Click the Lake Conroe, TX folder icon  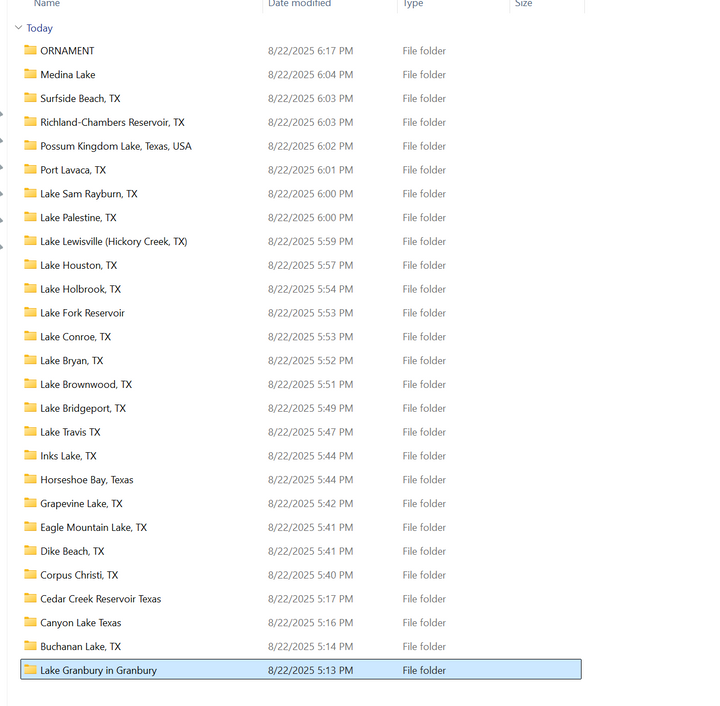pos(30,336)
